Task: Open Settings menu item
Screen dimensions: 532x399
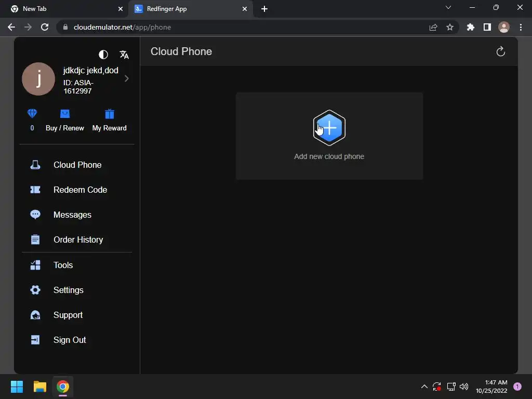Action: 68,290
